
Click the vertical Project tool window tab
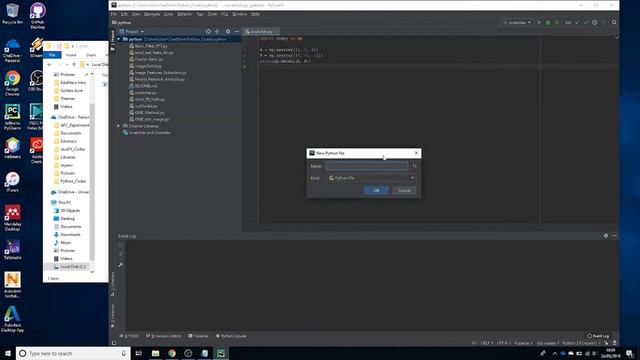(x=113, y=40)
